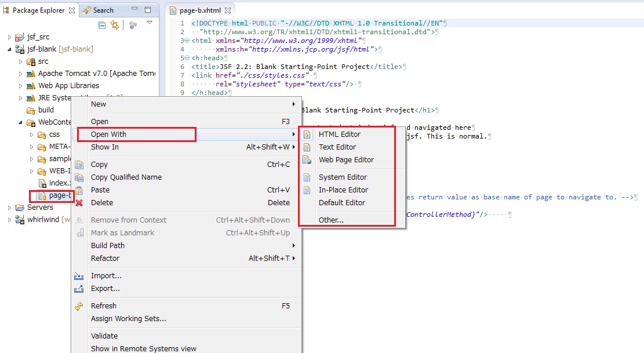
Task: Choose HTML Editor from Open With submenu
Action: [x=339, y=134]
